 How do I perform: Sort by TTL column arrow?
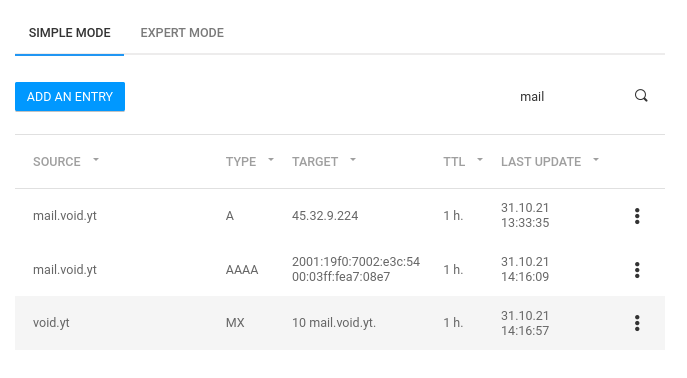point(480,160)
